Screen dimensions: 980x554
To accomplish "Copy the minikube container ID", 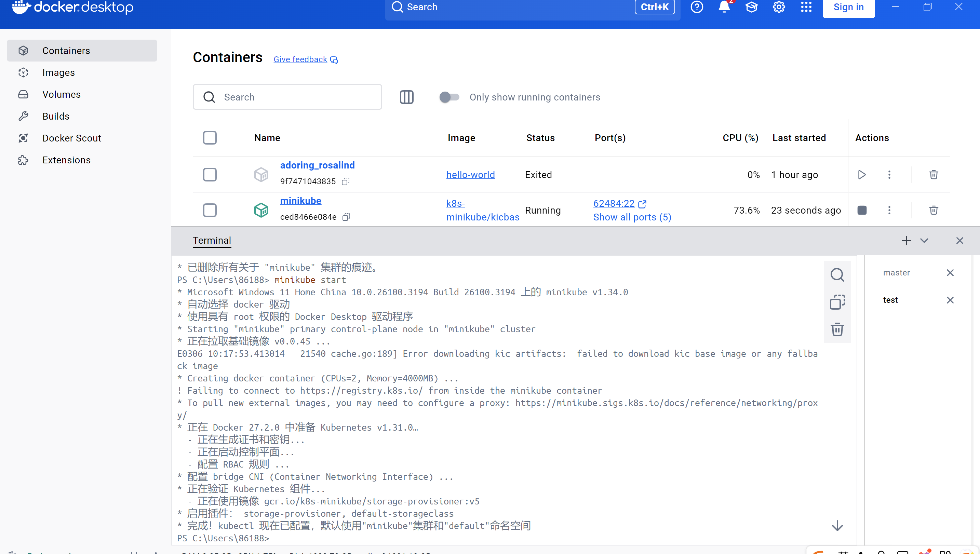I will point(346,217).
